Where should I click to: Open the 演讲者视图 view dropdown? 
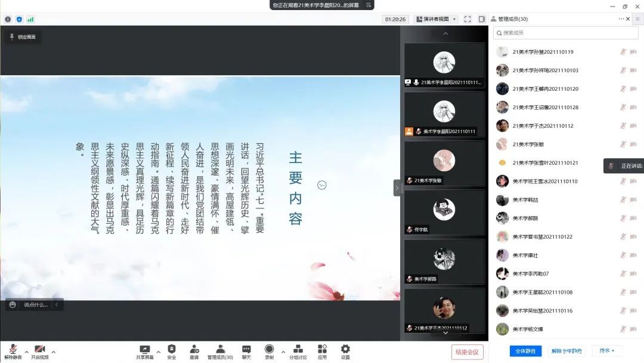point(435,19)
